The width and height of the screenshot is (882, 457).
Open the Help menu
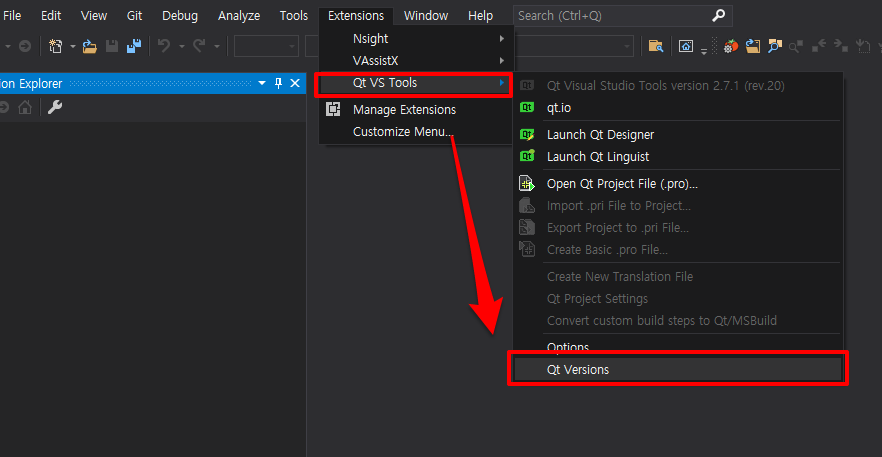point(480,16)
